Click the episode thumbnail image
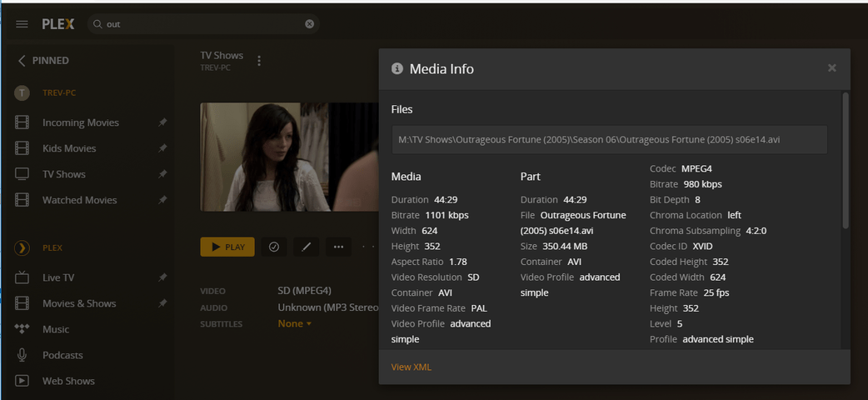This screenshot has height=400, width=868. pyautogui.click(x=289, y=157)
